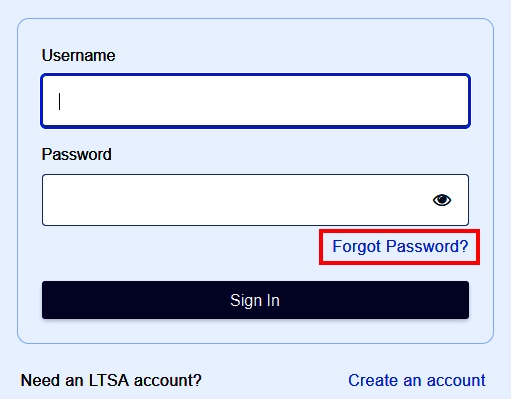Image resolution: width=511 pixels, height=399 pixels.
Task: Click the Sign In button
Action: [255, 300]
